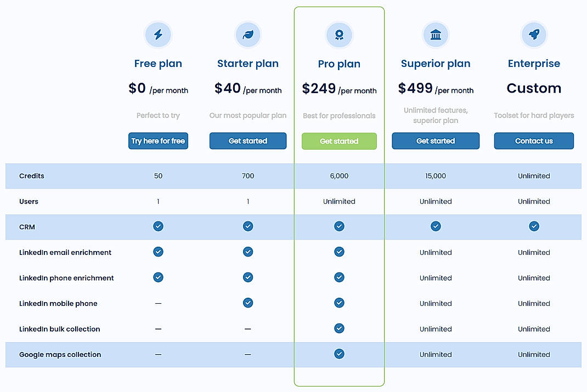Image resolution: width=587 pixels, height=392 pixels.
Task: Select the Pro plan medal icon
Action: click(339, 35)
